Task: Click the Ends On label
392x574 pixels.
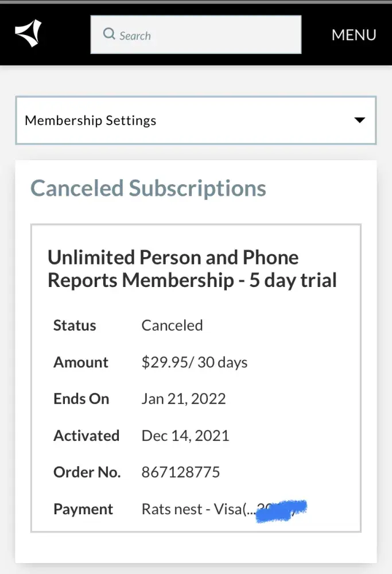Action: [81, 399]
